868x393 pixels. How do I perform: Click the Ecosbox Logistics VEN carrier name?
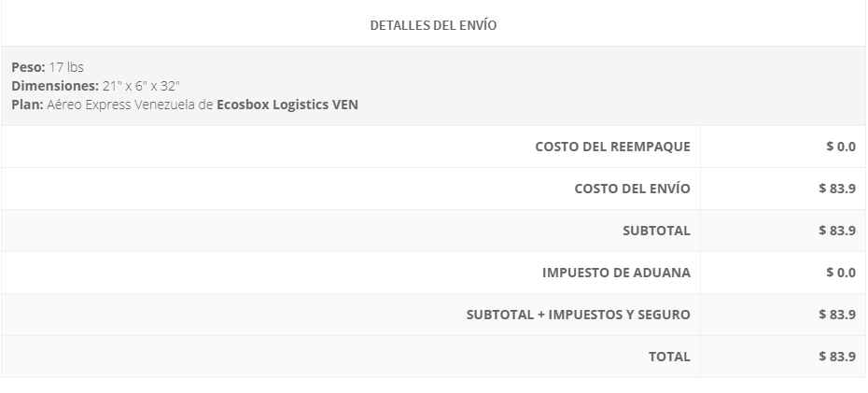tap(287, 105)
